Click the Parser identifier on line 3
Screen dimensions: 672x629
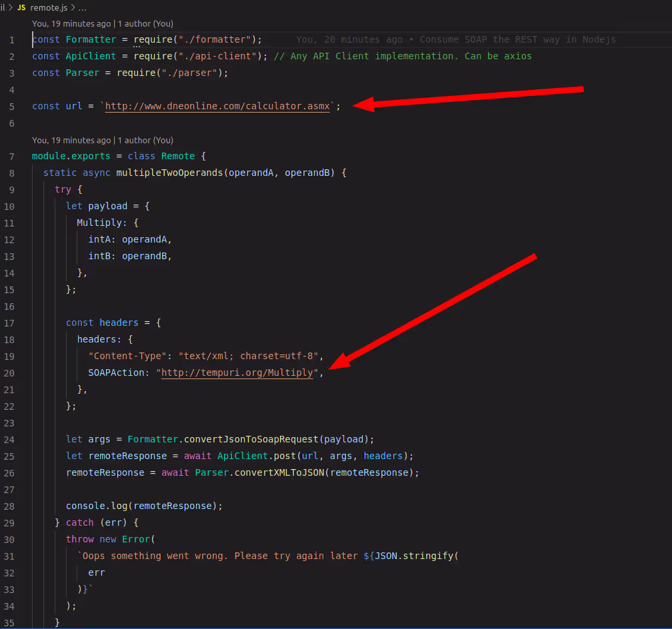coord(82,73)
